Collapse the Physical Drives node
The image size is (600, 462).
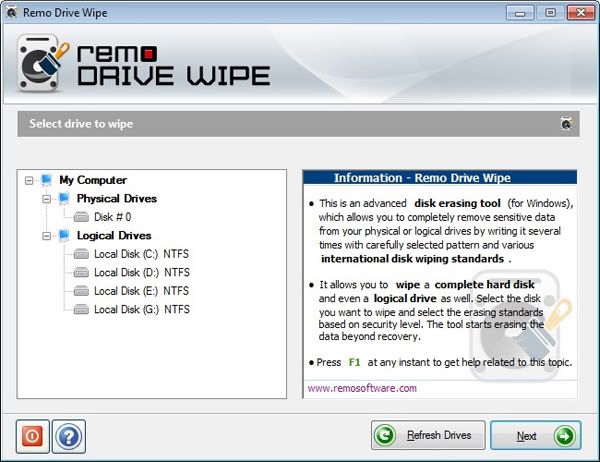[47, 199]
